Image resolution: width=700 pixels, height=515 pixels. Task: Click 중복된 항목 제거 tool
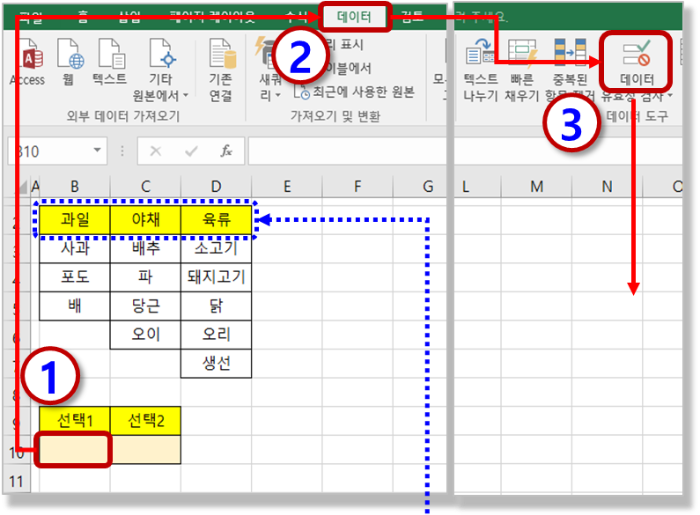[x=570, y=70]
